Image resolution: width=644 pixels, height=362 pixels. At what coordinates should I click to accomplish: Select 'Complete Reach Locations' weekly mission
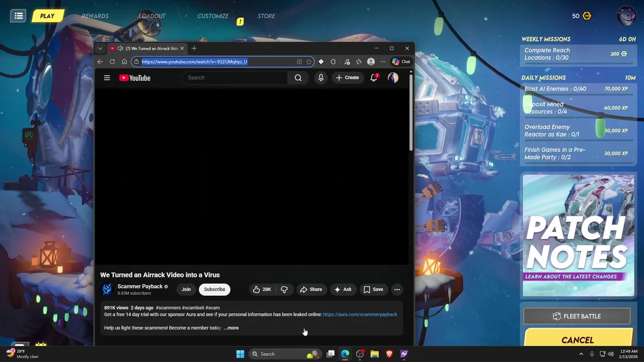coord(578,54)
